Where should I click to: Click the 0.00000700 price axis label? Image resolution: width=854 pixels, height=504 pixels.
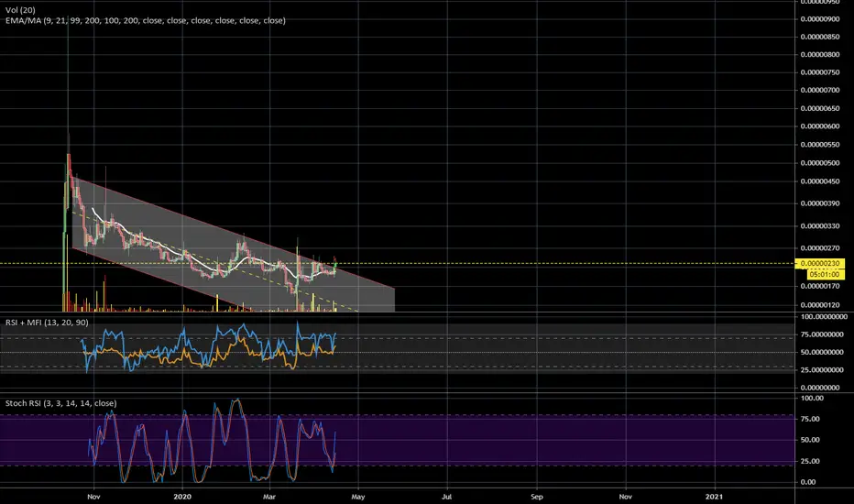[x=820, y=91]
